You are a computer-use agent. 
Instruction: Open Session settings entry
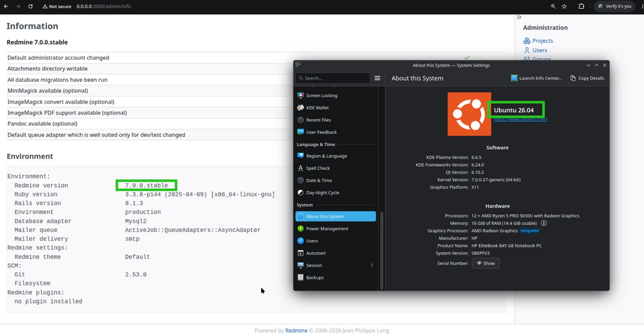[x=335, y=266]
